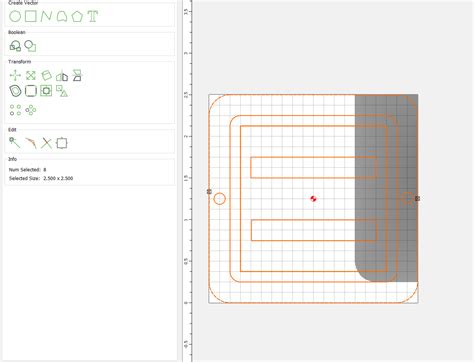The image size is (474, 362).
Task: Select the Curve shape tool
Action: tap(62, 16)
